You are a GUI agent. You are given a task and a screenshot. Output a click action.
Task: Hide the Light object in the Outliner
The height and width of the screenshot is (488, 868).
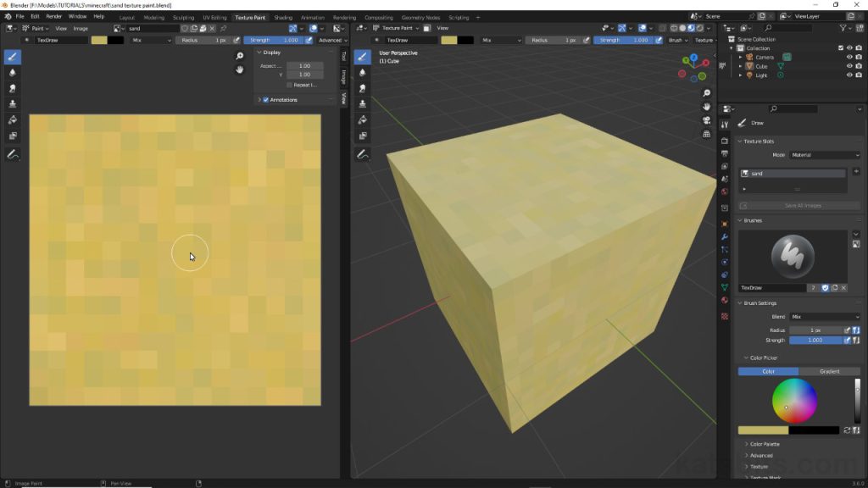pos(849,75)
